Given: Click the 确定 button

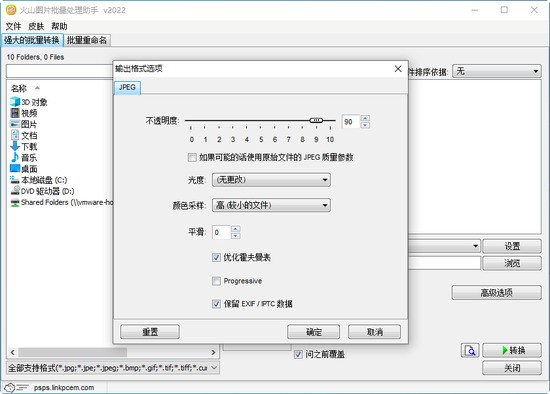Looking at the screenshot, I should (x=313, y=332).
